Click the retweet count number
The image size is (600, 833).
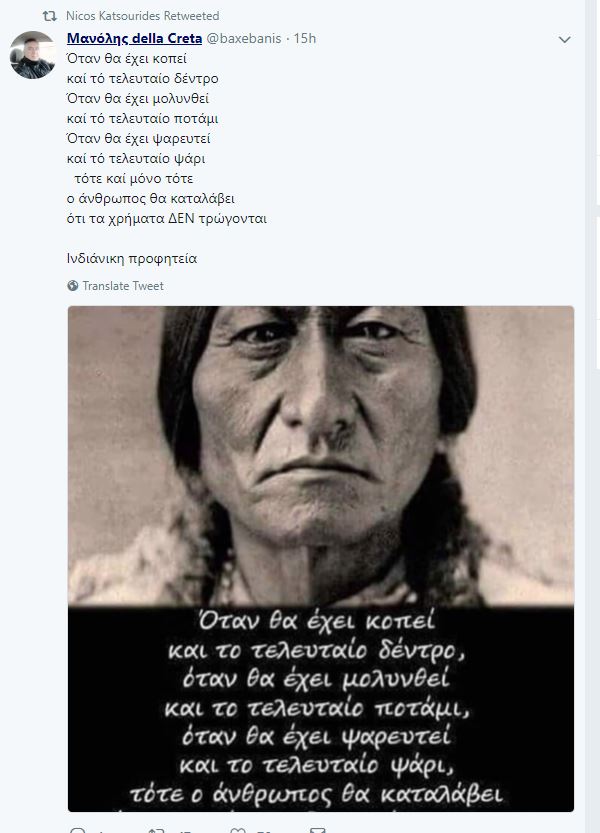[185, 830]
